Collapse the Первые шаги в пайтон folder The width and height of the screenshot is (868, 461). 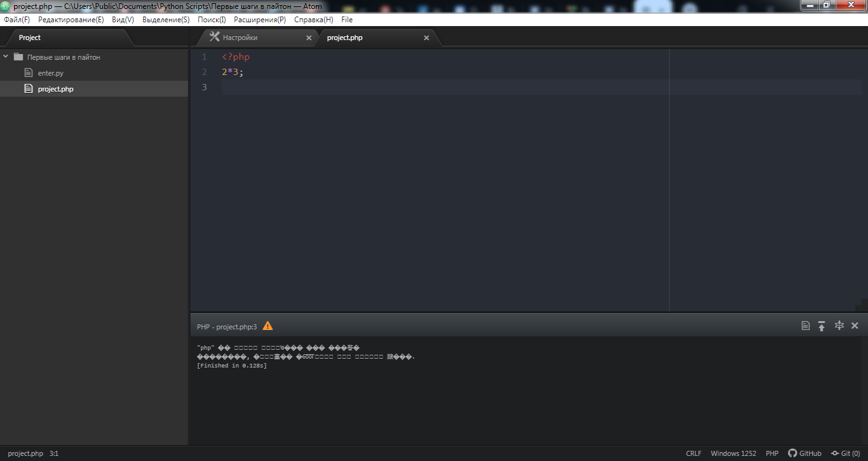coord(6,57)
